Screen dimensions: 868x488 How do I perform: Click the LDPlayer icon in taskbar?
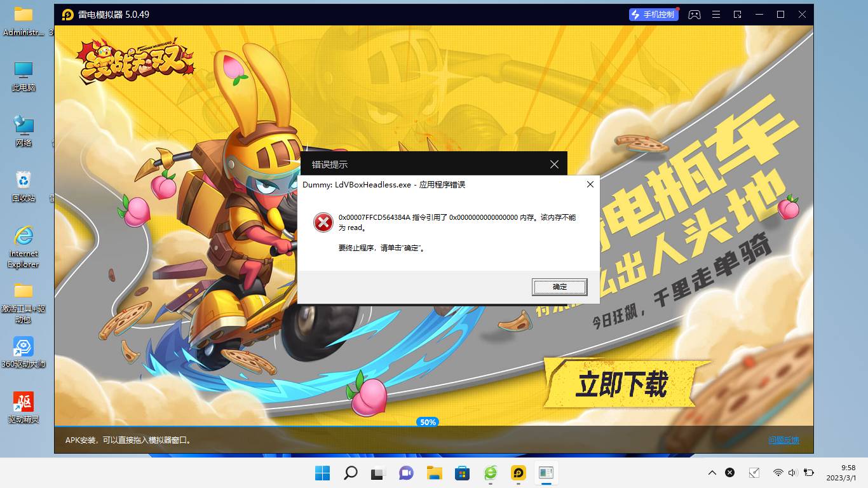pos(519,473)
